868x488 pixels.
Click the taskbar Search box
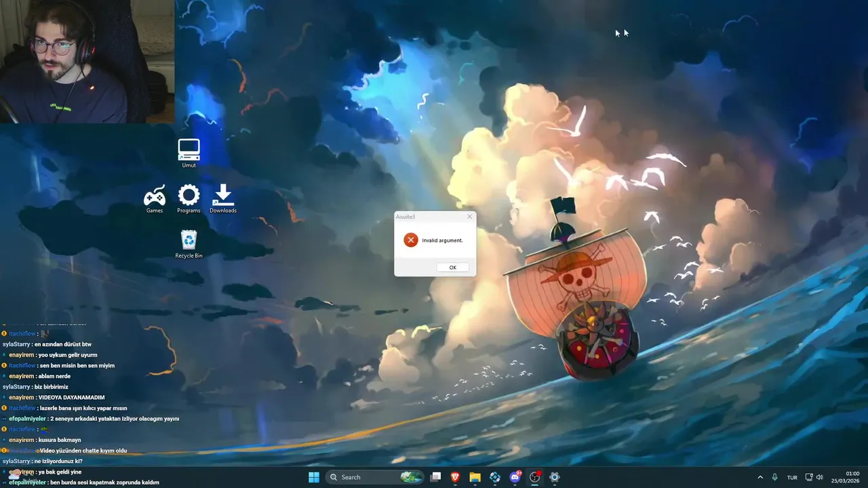(375, 477)
